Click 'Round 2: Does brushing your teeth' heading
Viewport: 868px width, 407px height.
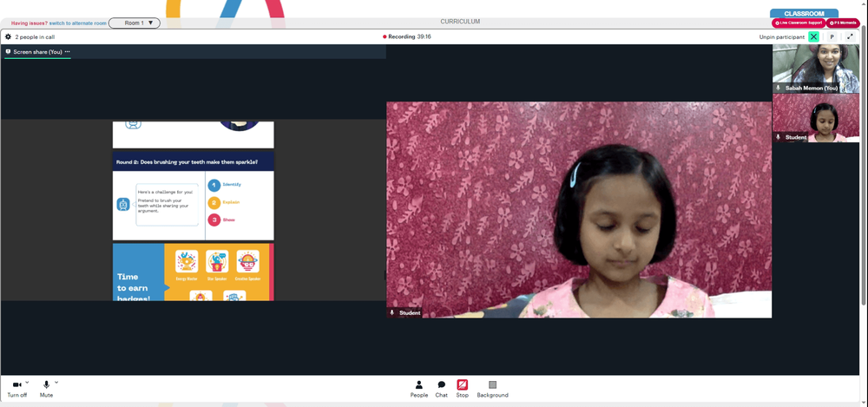click(187, 162)
